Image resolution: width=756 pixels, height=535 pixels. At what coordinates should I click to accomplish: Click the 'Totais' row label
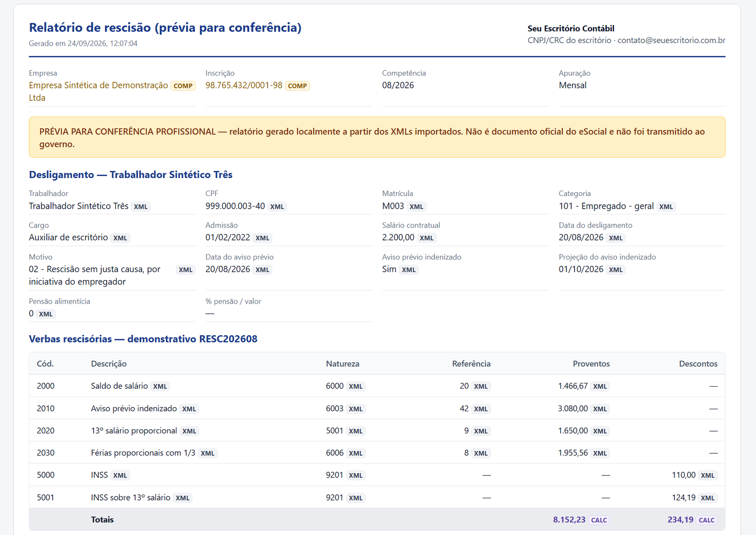[x=102, y=519]
